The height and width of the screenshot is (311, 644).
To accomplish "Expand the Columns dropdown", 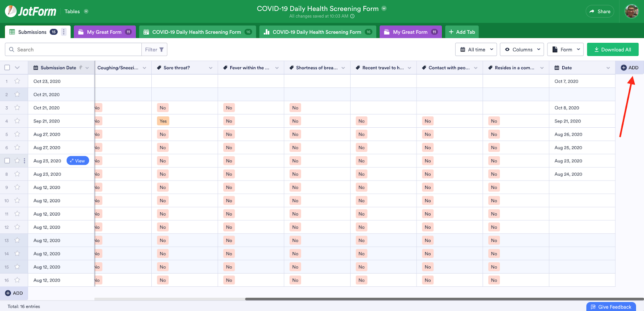I will 522,50.
